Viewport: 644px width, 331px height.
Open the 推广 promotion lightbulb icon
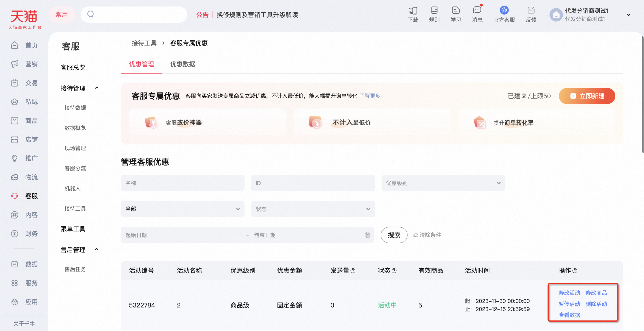tap(15, 158)
